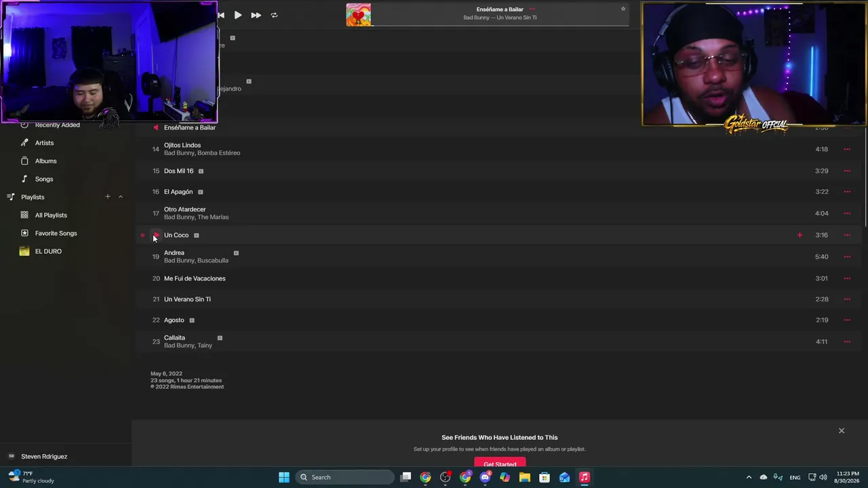Add a new playlist with the plus button
868x488 pixels.
click(107, 197)
